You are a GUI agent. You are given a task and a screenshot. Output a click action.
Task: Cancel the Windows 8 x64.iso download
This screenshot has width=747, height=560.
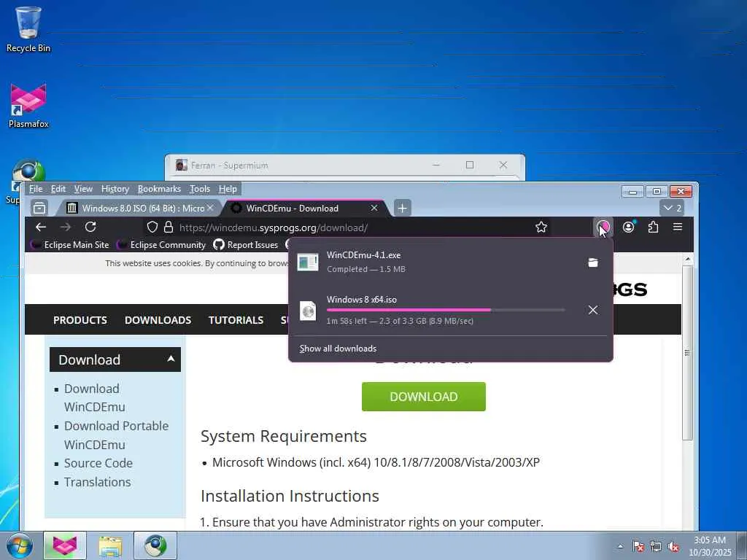coord(592,310)
